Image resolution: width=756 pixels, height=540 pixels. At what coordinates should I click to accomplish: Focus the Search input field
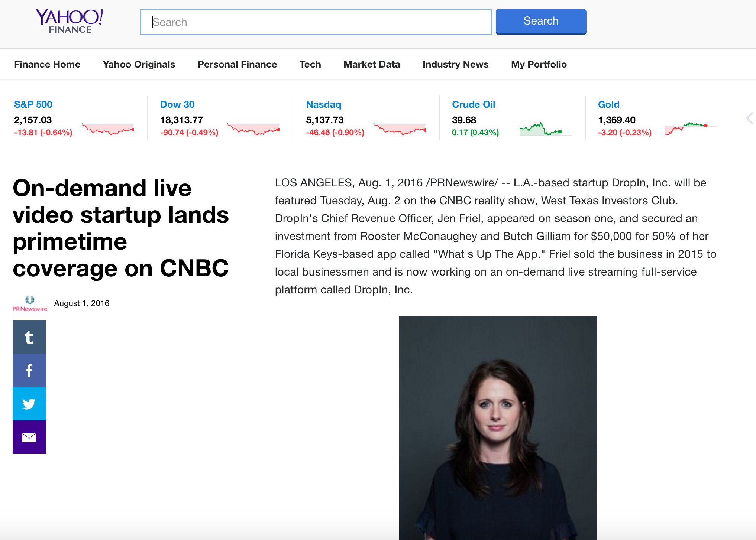316,22
